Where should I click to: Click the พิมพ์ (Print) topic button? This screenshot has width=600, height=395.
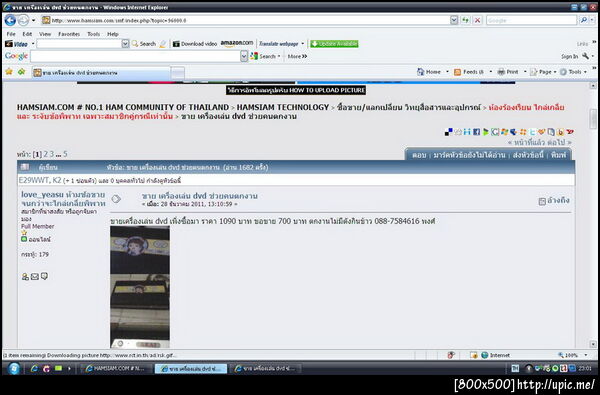click(x=558, y=155)
